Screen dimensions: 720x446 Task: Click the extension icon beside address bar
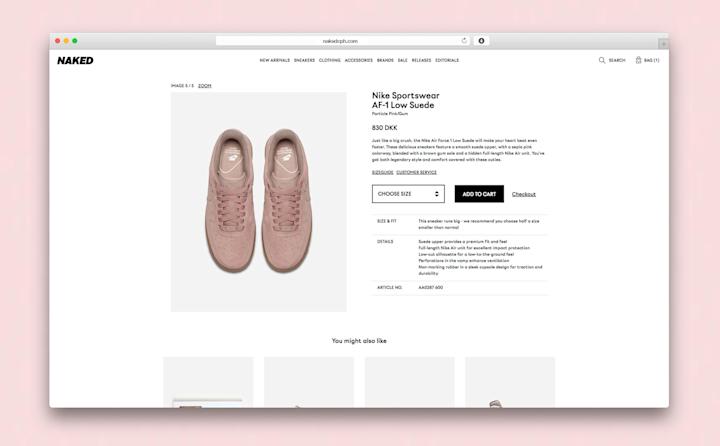[x=481, y=40]
